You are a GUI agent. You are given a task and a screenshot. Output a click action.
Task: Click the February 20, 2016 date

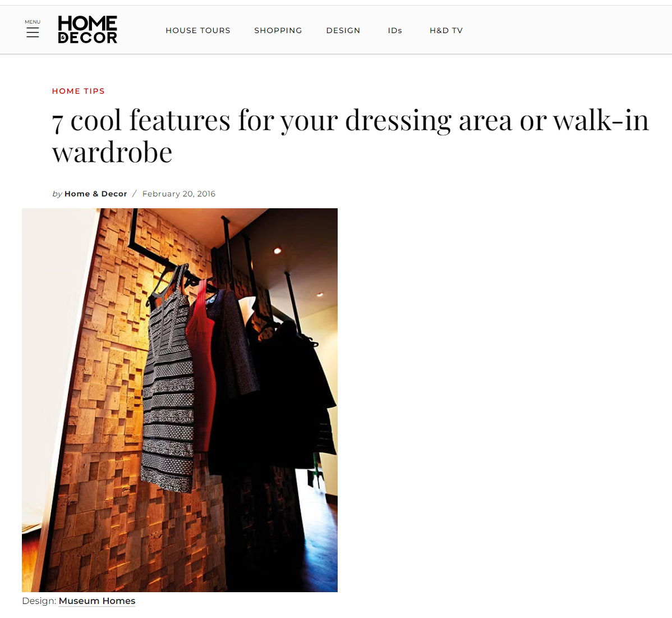pyautogui.click(x=179, y=194)
